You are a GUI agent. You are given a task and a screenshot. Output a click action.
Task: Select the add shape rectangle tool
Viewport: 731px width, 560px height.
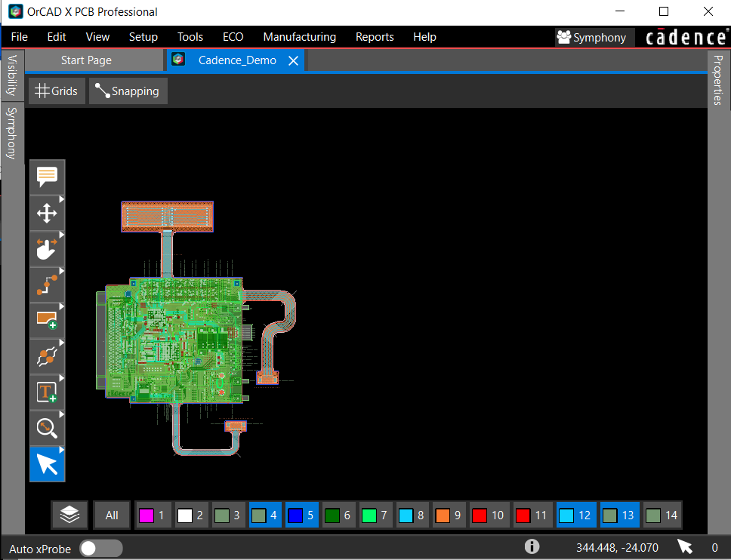(47, 321)
